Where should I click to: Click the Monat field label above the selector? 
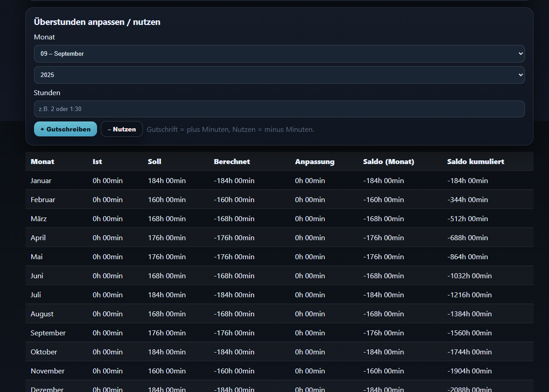click(x=44, y=37)
